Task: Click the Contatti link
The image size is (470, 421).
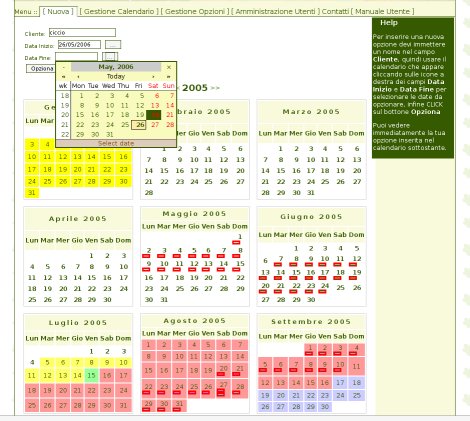Action: tap(335, 12)
